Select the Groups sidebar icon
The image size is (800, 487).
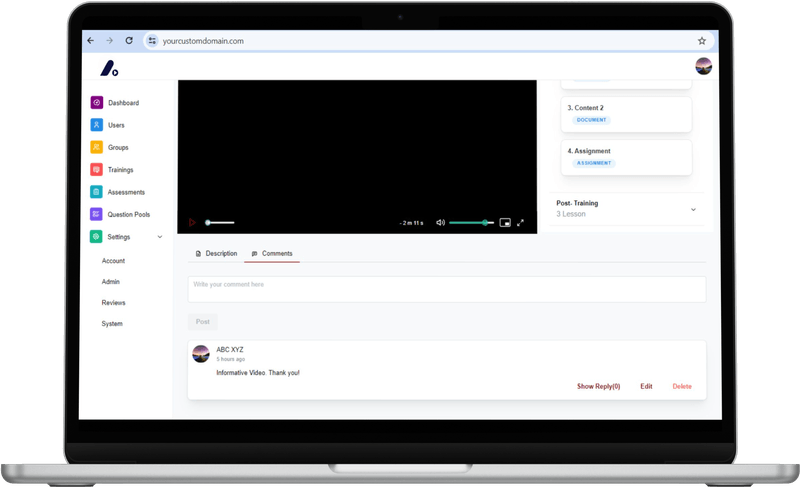(x=96, y=147)
